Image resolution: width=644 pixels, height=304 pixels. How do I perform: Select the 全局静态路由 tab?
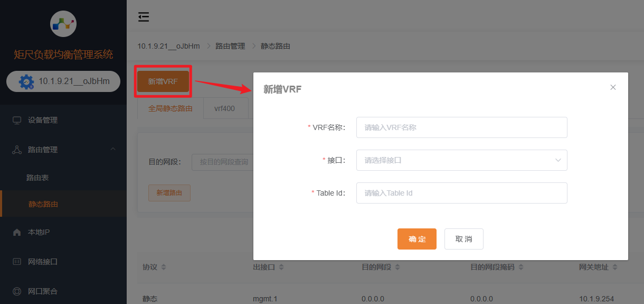pos(170,108)
